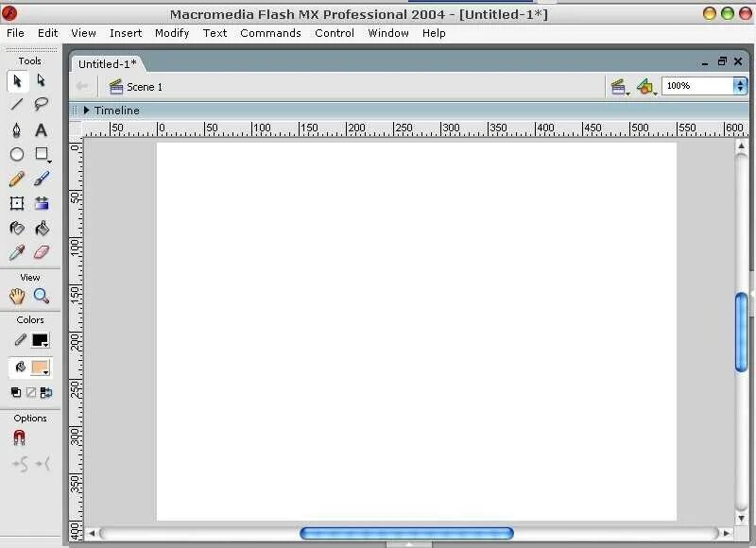Click the stroke color pencil icon
The height and width of the screenshot is (548, 756).
tap(20, 340)
